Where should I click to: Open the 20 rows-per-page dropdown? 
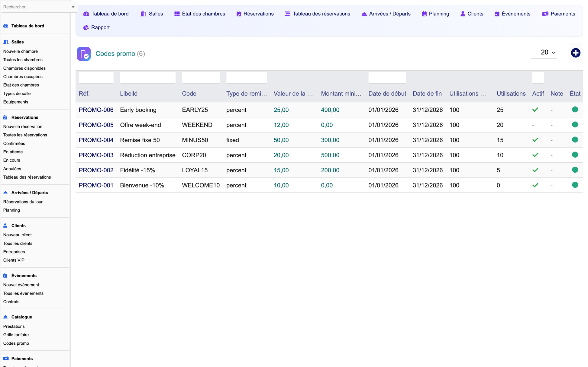pos(544,53)
